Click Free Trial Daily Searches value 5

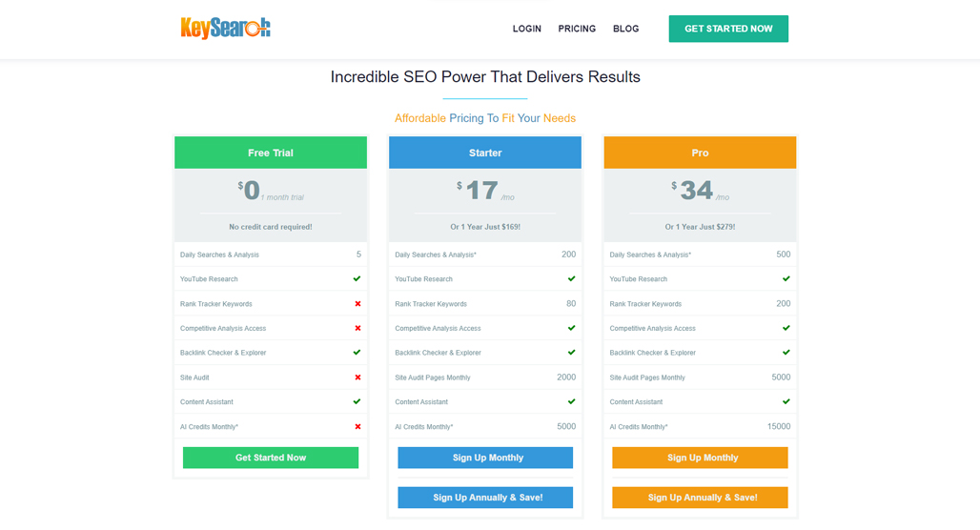[x=358, y=255]
